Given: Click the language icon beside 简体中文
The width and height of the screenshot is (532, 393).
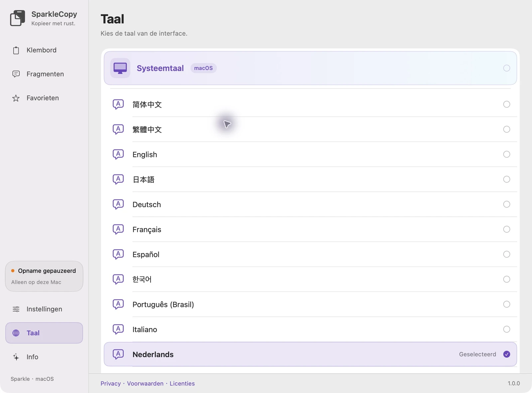Looking at the screenshot, I should point(118,104).
